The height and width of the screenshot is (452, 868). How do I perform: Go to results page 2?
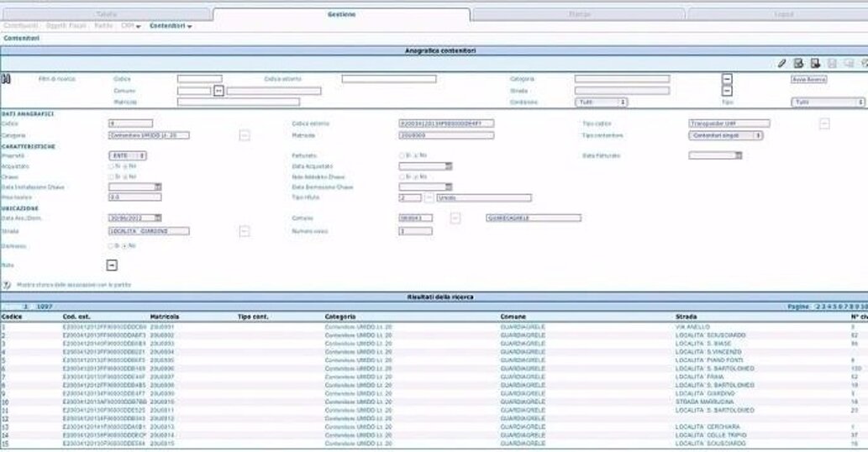pyautogui.click(x=818, y=307)
